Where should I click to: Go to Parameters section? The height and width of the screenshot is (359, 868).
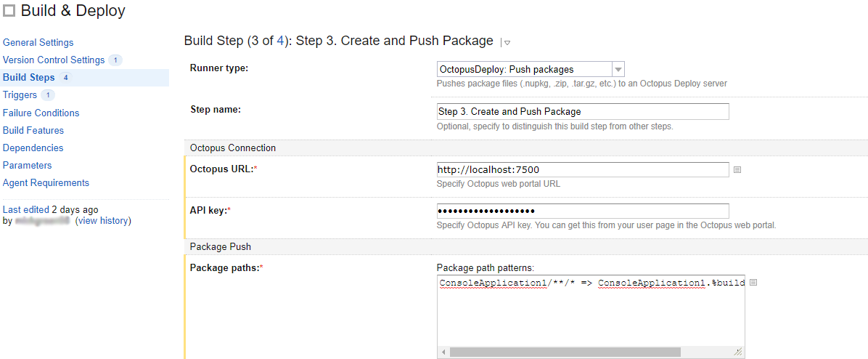[x=27, y=165]
